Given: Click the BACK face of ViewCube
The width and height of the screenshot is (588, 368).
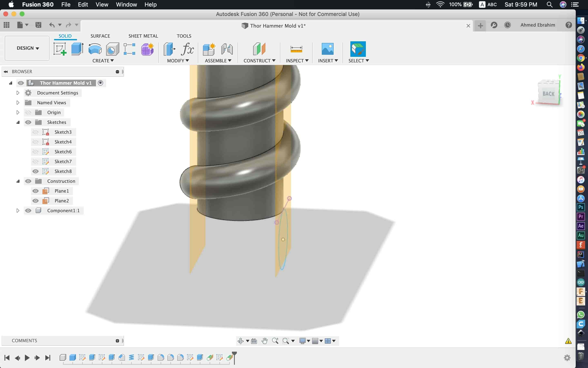Looking at the screenshot, I should [x=548, y=94].
